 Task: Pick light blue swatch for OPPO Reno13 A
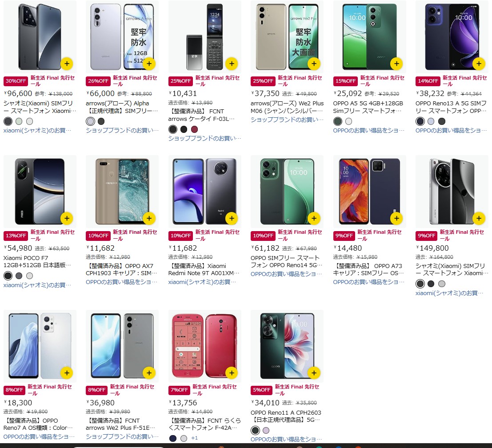[x=431, y=121]
